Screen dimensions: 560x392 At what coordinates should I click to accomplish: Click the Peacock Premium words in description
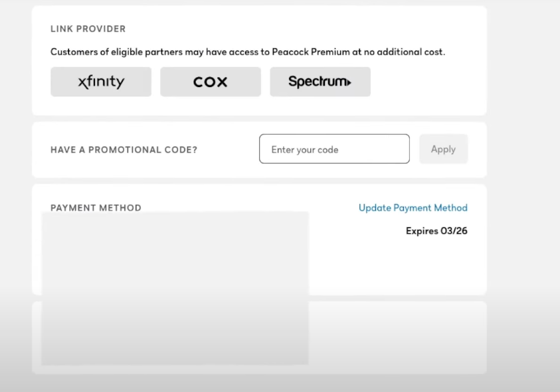[311, 52]
